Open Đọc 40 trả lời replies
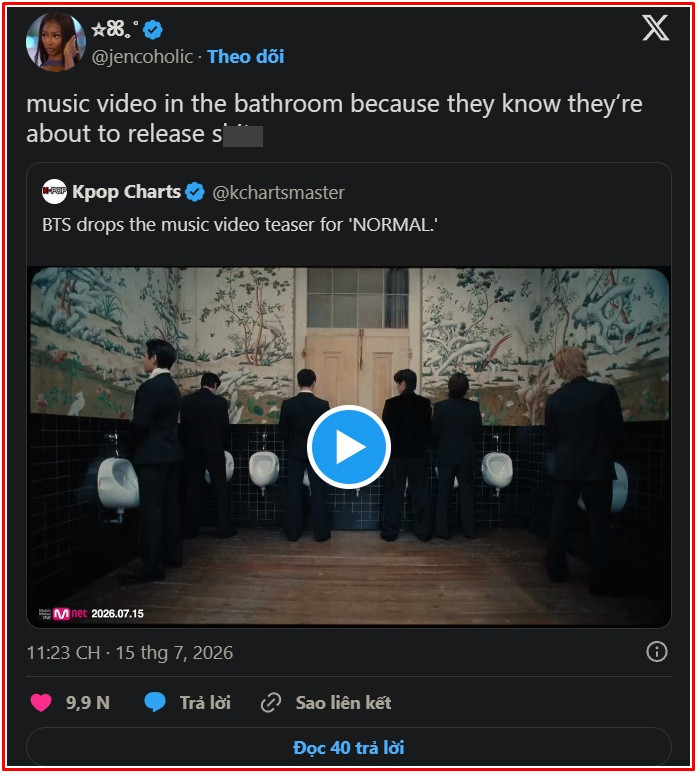Screen dimensions: 697x773 (348, 747)
